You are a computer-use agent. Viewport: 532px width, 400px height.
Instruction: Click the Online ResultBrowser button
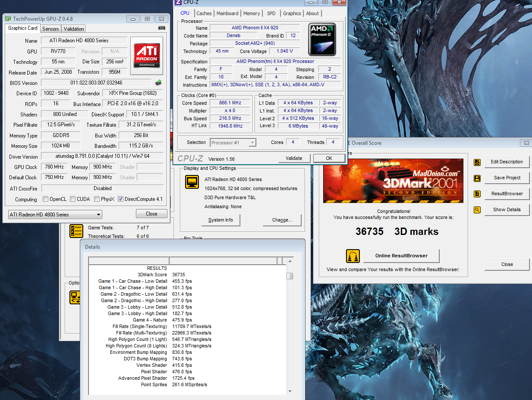pyautogui.click(x=401, y=256)
